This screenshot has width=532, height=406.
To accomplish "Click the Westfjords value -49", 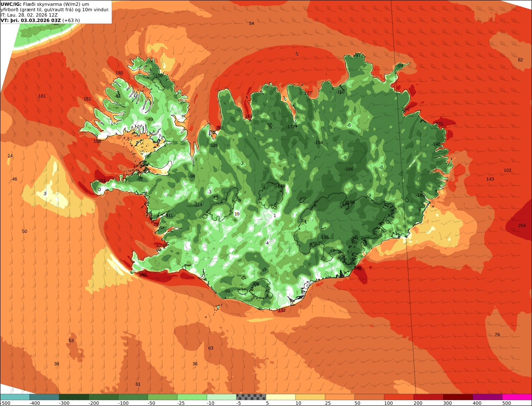I will click(150, 119).
